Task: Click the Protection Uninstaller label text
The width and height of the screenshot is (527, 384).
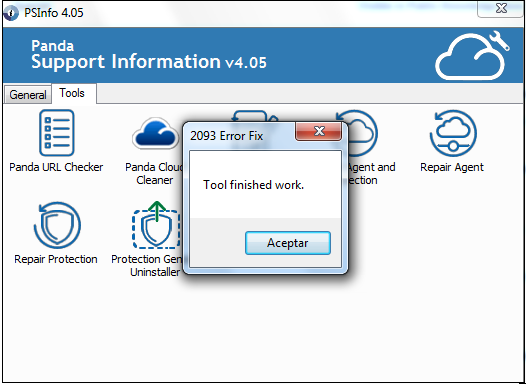Action: point(147,265)
